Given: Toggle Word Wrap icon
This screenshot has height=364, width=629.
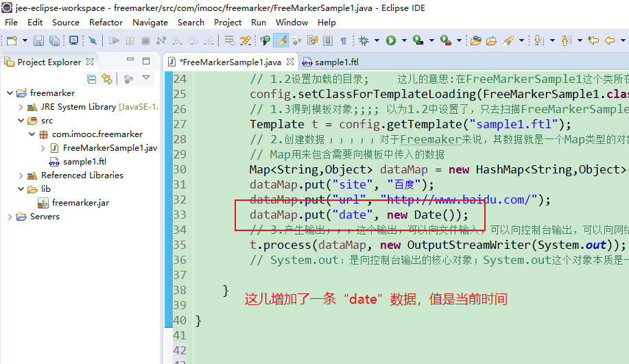Looking at the screenshot, I should pyautogui.click(x=313, y=40).
